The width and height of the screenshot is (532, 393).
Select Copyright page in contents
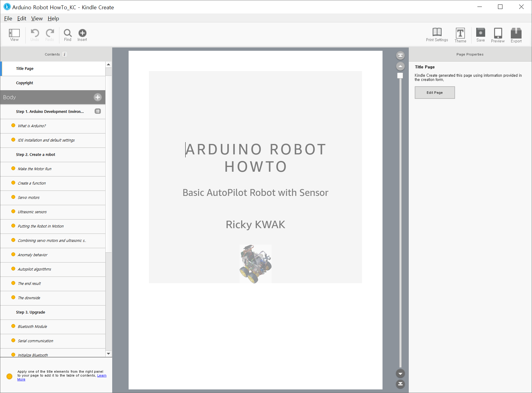53,83
